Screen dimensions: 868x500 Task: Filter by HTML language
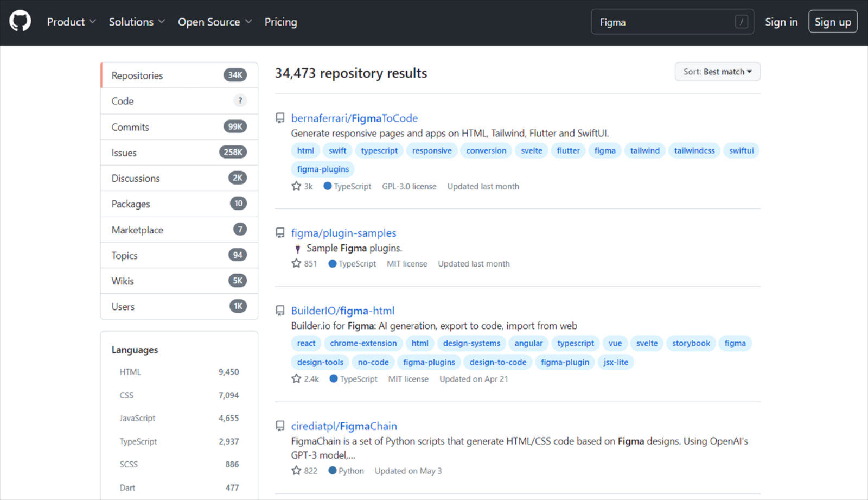[x=179, y=372]
